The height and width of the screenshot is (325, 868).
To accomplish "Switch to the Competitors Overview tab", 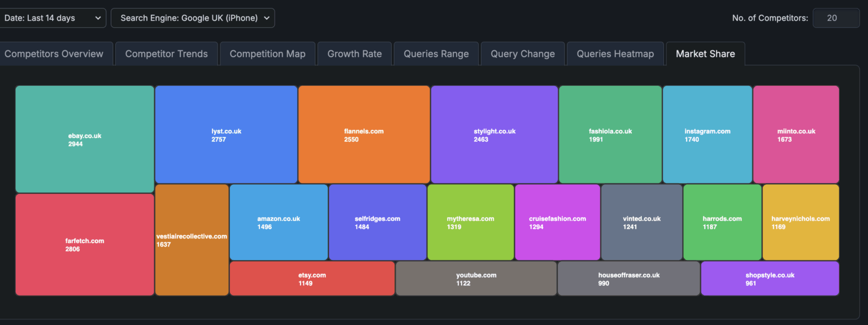I will 54,54.
